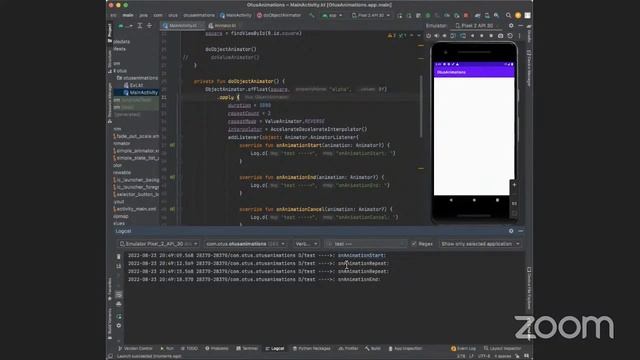Open fade_out_scale xml file in project tree

pos(136,136)
